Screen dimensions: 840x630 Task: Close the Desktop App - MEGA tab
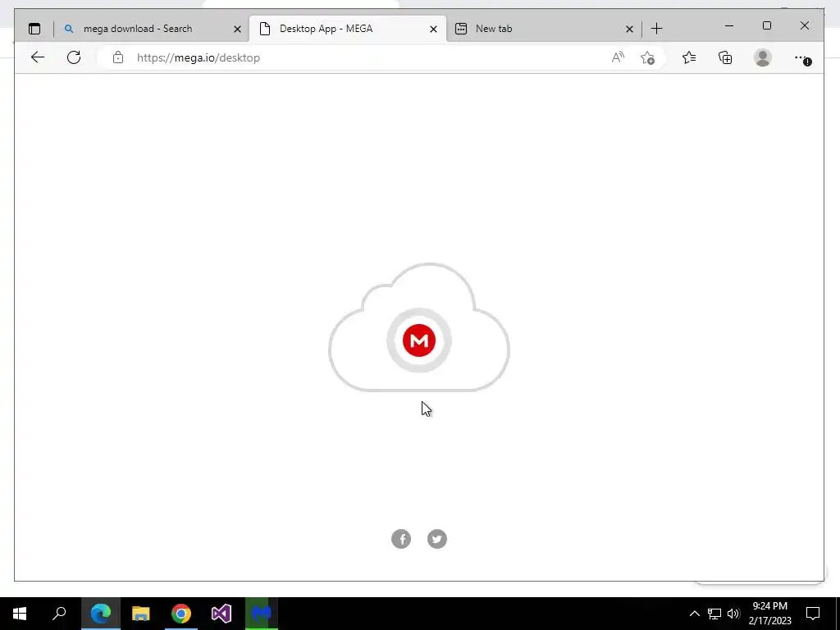tap(433, 29)
